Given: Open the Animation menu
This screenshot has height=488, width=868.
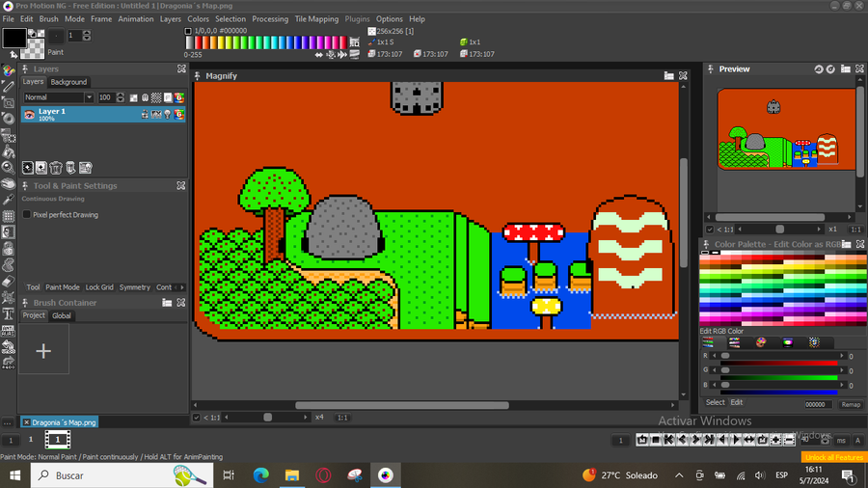Looking at the screenshot, I should [136, 19].
